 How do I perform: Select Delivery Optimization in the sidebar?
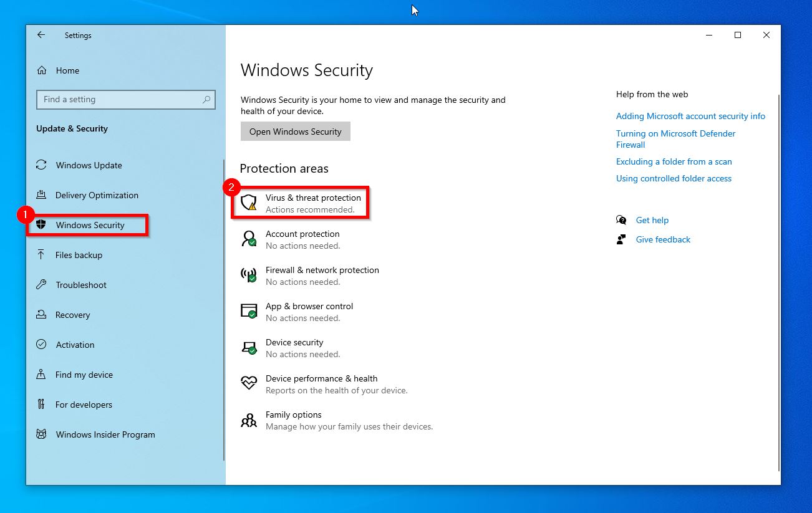[x=97, y=195]
